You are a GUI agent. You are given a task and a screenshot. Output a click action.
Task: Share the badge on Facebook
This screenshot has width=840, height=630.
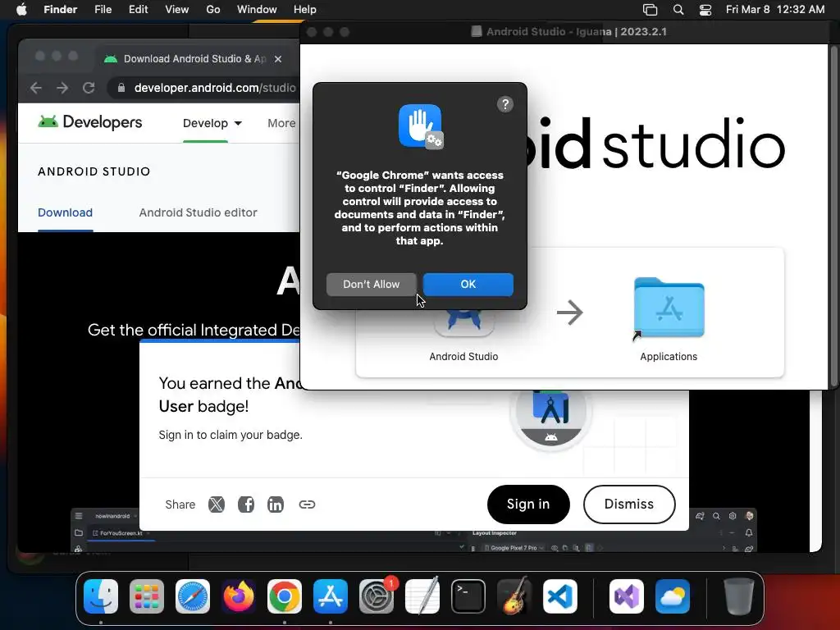click(246, 504)
